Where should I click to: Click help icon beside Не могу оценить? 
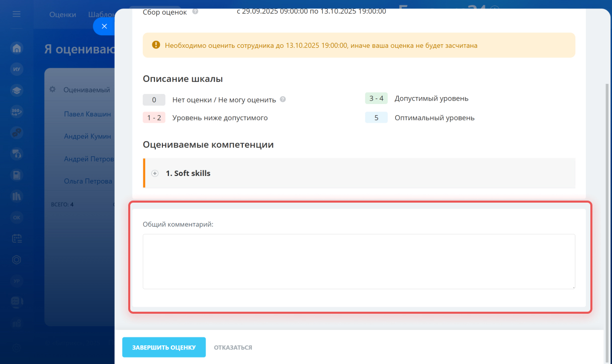click(x=283, y=100)
